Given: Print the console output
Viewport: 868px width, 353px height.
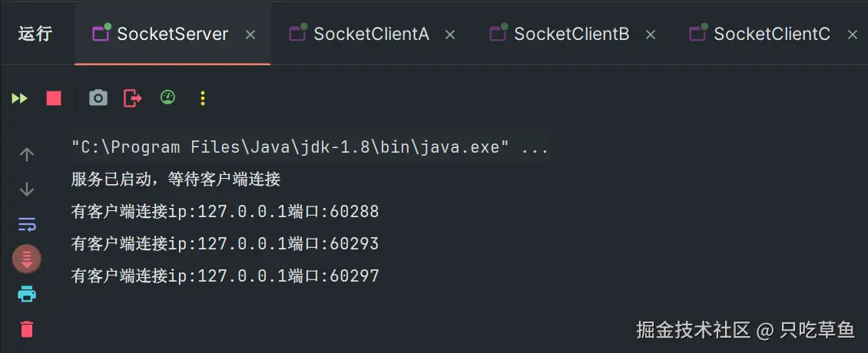Looking at the screenshot, I should coord(27,294).
